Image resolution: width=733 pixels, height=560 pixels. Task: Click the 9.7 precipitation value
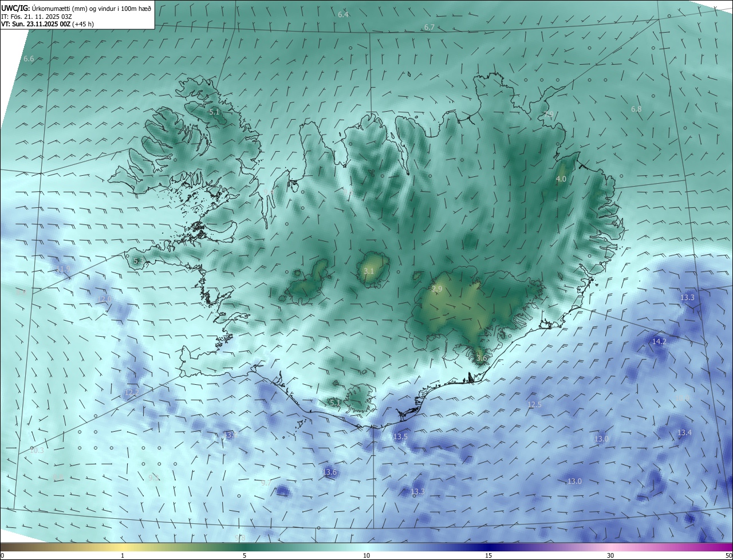click(266, 483)
